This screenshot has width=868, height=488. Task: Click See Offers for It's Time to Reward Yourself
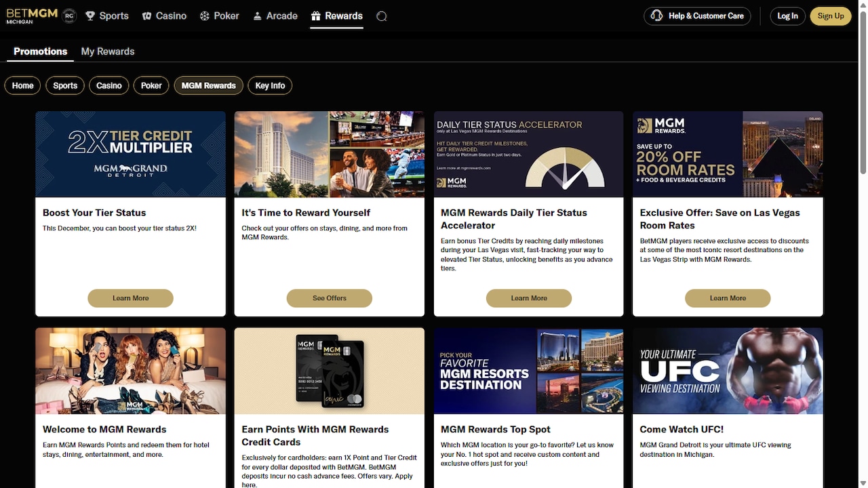(x=329, y=298)
